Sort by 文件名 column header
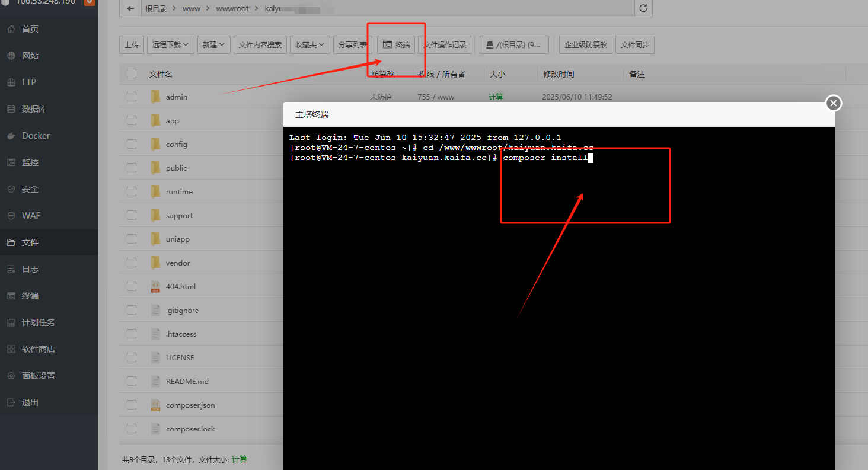Image resolution: width=868 pixels, height=470 pixels. (x=161, y=74)
